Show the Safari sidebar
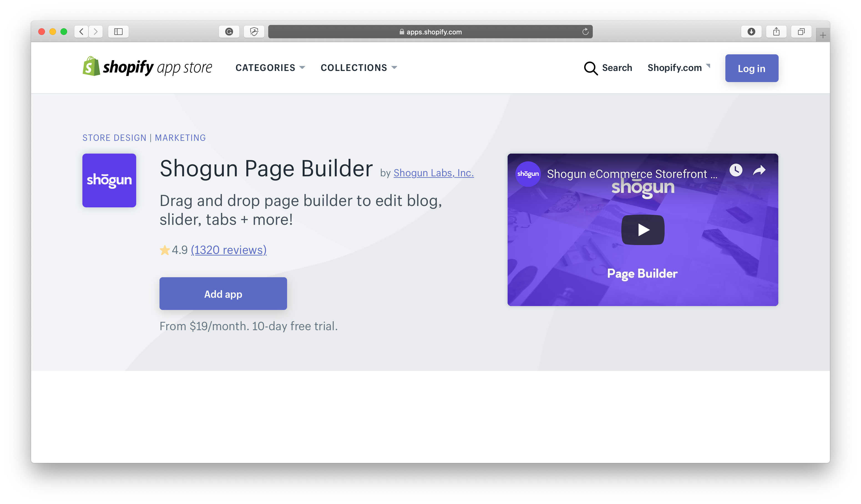Viewport: 861px width, 504px height. pyautogui.click(x=118, y=32)
